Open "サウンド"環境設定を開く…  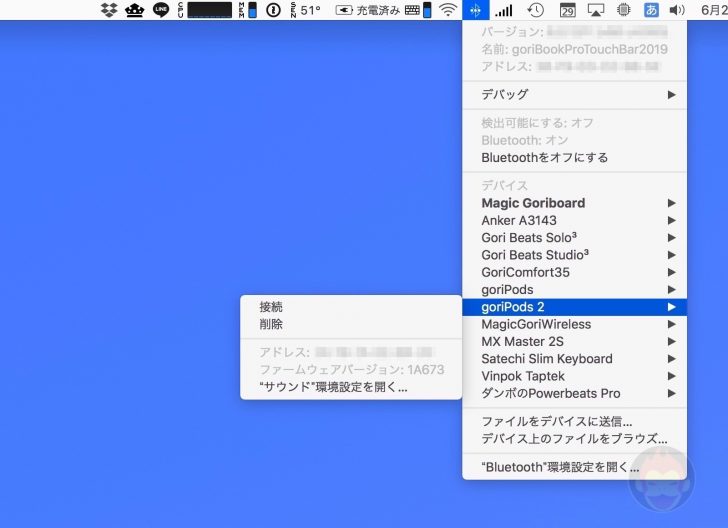351,387
